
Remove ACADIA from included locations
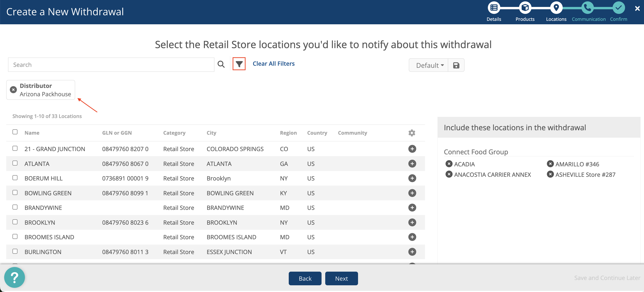pyautogui.click(x=449, y=164)
